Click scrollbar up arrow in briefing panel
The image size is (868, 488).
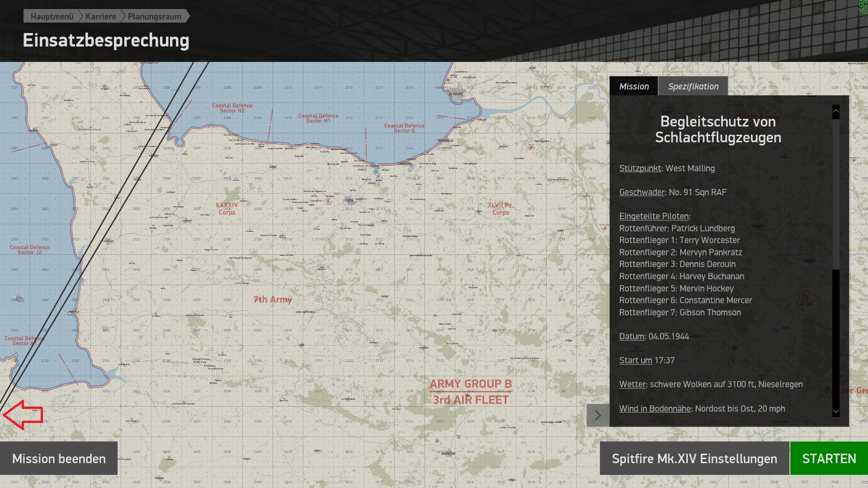[x=836, y=111]
